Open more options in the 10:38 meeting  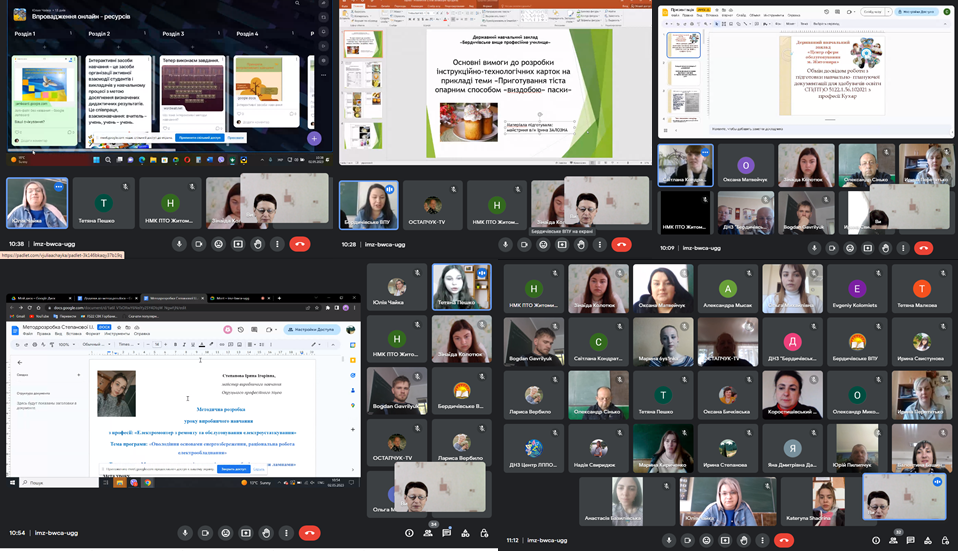click(277, 243)
